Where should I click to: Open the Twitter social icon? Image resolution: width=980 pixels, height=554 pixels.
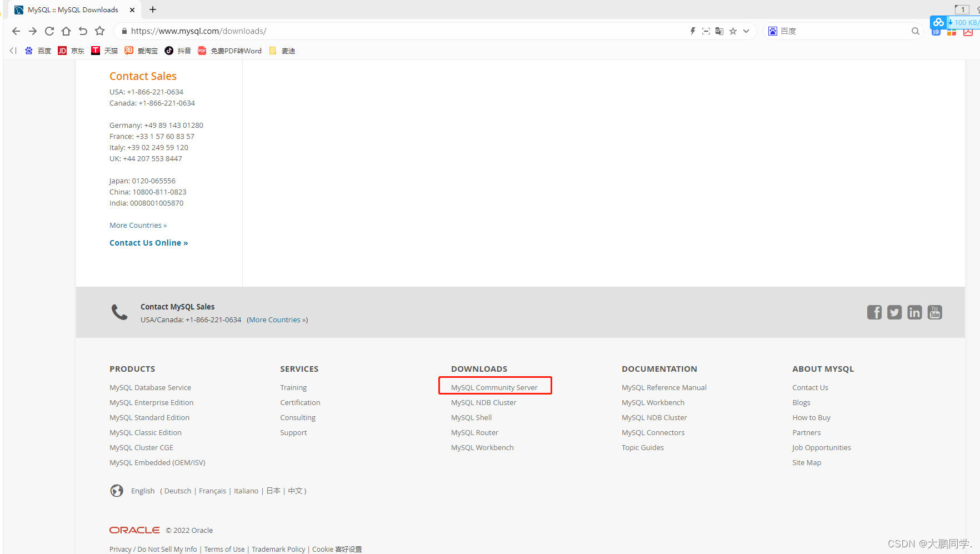click(x=894, y=312)
